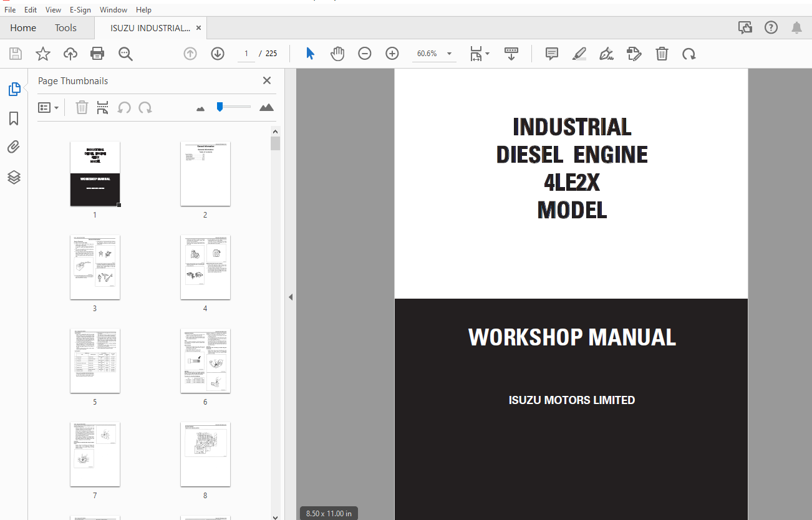The width and height of the screenshot is (812, 520).
Task: Open the Window menu
Action: (x=114, y=10)
